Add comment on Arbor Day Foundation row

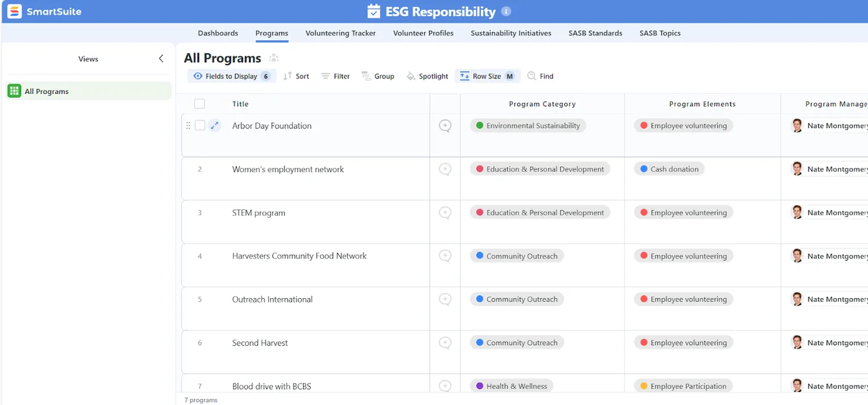coord(445,126)
